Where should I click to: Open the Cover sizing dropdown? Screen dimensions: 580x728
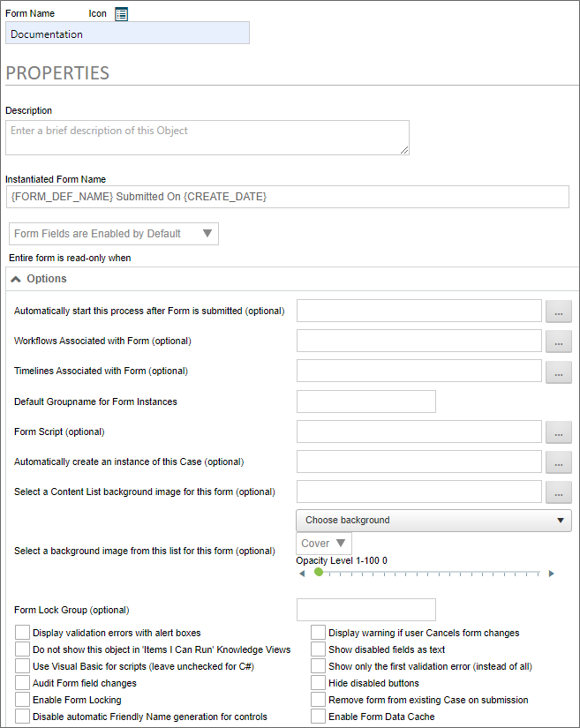(x=324, y=544)
